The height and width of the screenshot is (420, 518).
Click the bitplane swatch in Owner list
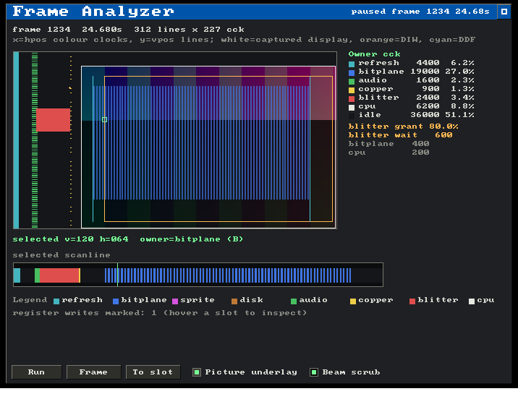click(352, 72)
